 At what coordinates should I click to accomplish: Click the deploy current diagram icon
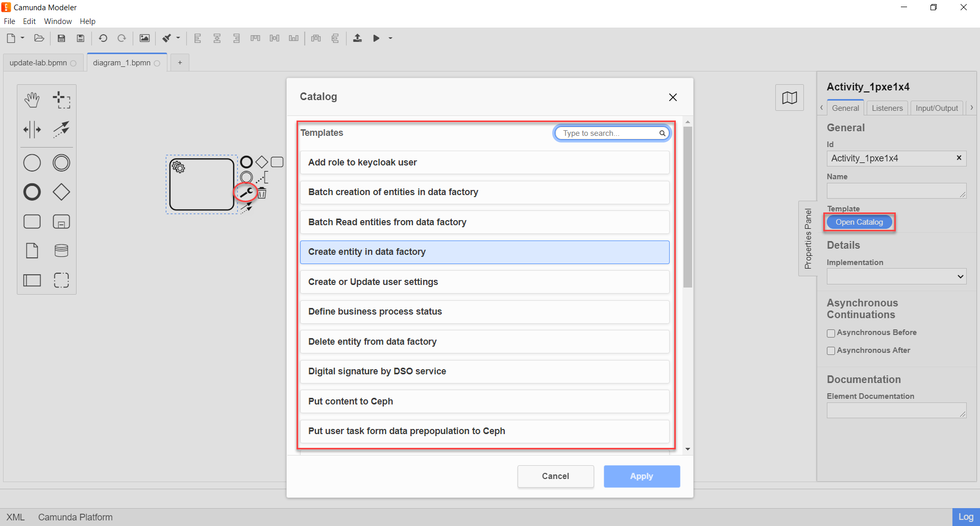(357, 38)
